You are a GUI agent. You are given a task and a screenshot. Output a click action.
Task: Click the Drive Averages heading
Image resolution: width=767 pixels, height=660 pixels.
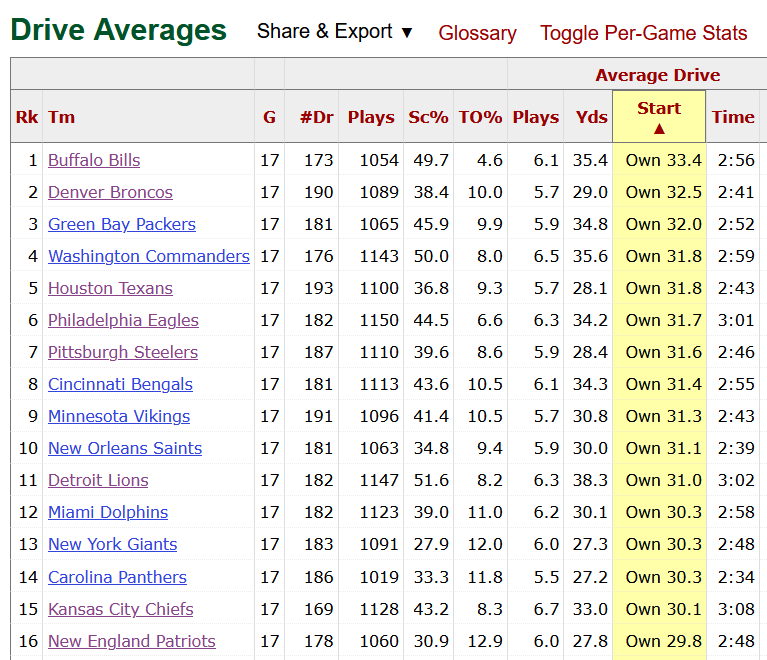click(x=118, y=30)
